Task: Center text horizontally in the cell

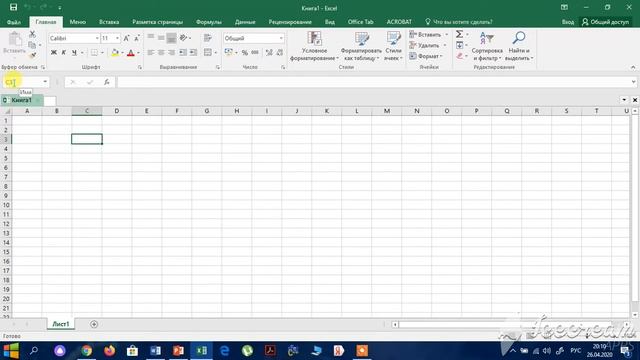Action: pos(161,53)
